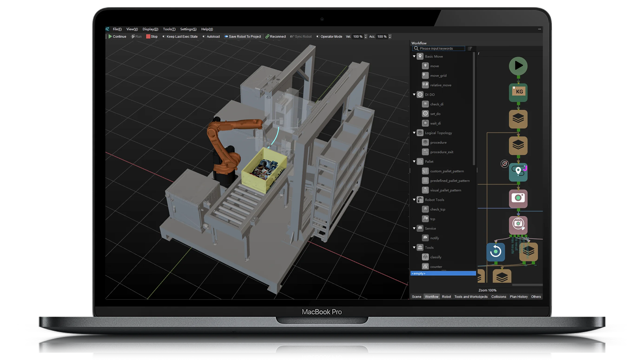Open the Others tab

click(x=536, y=297)
